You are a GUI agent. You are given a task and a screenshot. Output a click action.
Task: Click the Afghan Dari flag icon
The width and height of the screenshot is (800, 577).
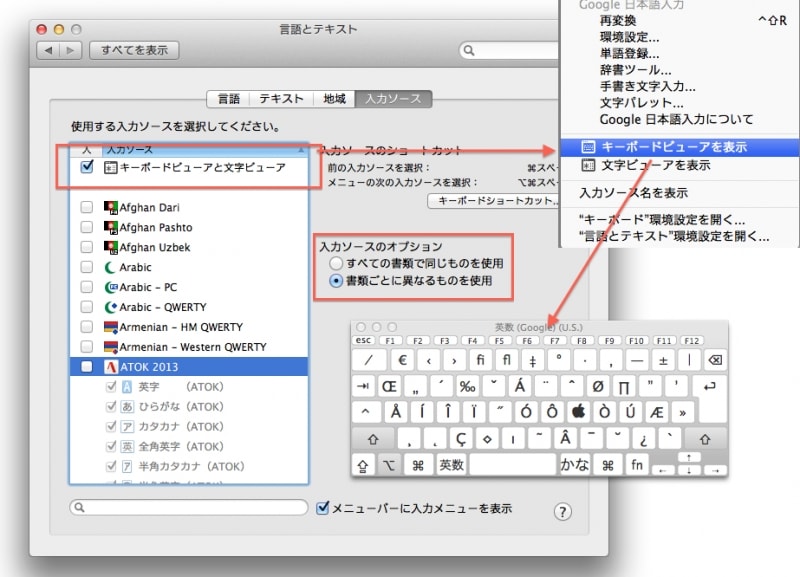pyautogui.click(x=111, y=208)
